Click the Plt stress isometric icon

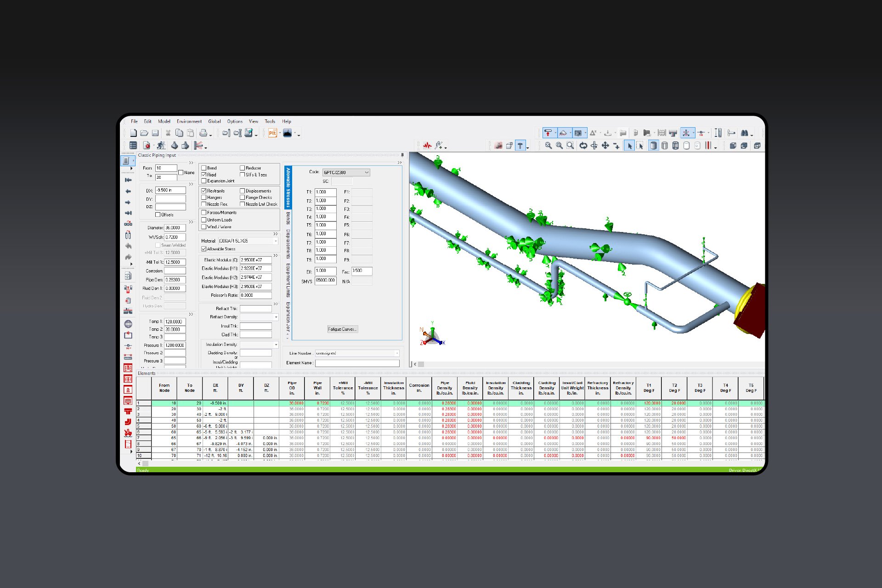tap(271, 133)
